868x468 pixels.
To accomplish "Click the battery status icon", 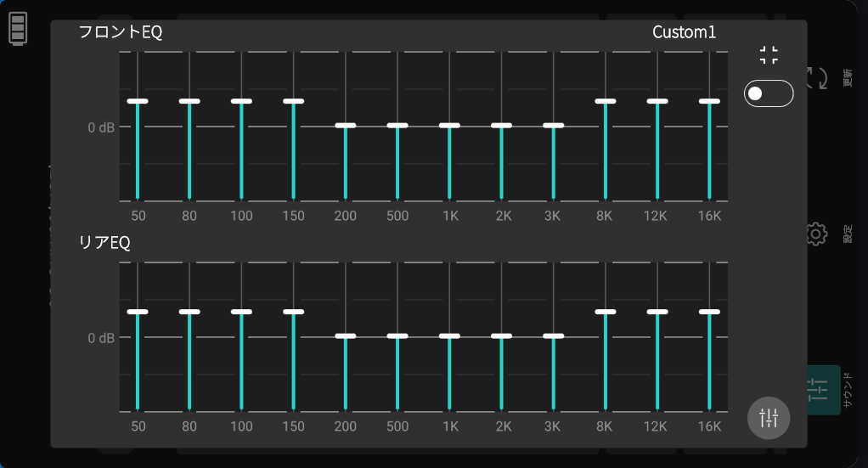I will click(18, 29).
